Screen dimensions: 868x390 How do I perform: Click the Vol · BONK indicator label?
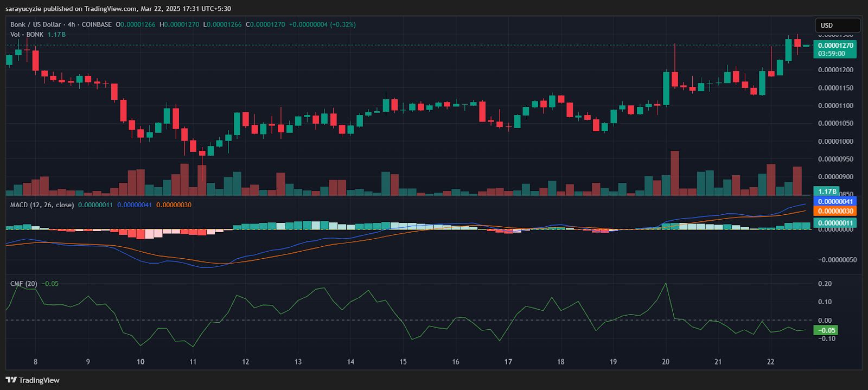(27, 34)
